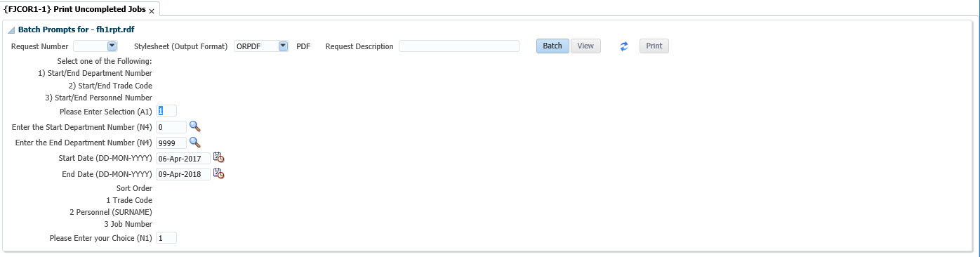Select the FJCOR1-1 Print Uncompleted Jobs tab

74,10
